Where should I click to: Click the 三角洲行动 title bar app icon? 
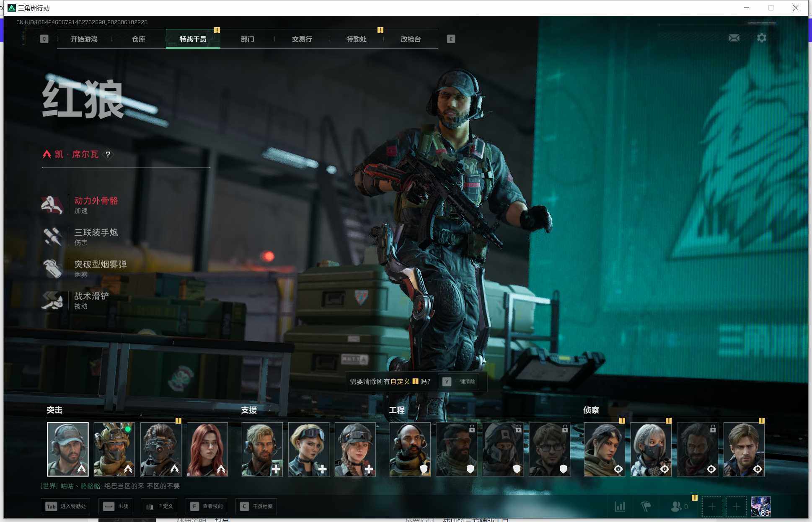[12, 8]
